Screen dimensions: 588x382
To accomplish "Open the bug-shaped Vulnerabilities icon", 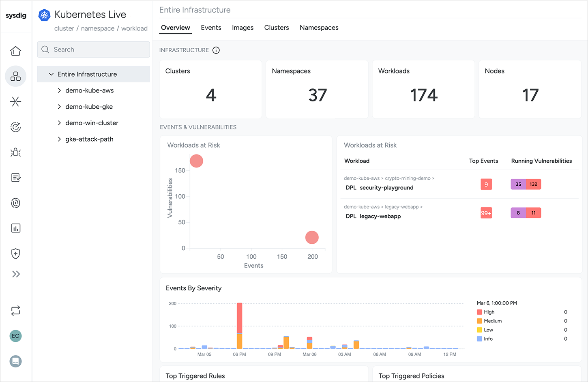I will click(x=15, y=152).
